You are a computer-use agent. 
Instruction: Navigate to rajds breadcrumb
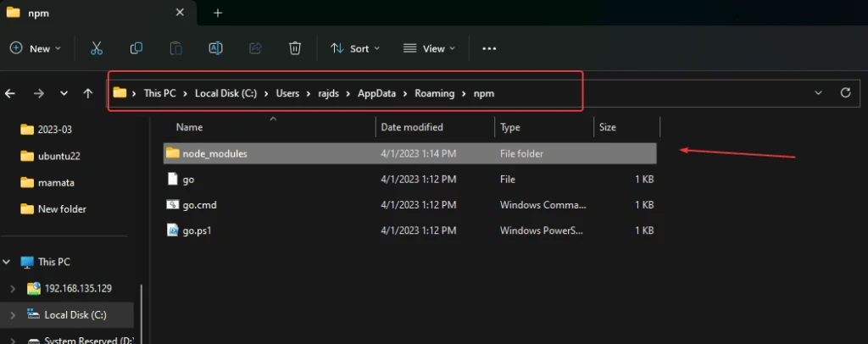pyautogui.click(x=329, y=93)
